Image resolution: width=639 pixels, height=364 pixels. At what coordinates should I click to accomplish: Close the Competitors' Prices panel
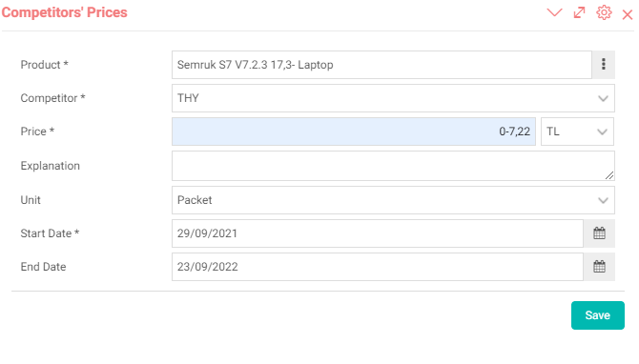[628, 15]
